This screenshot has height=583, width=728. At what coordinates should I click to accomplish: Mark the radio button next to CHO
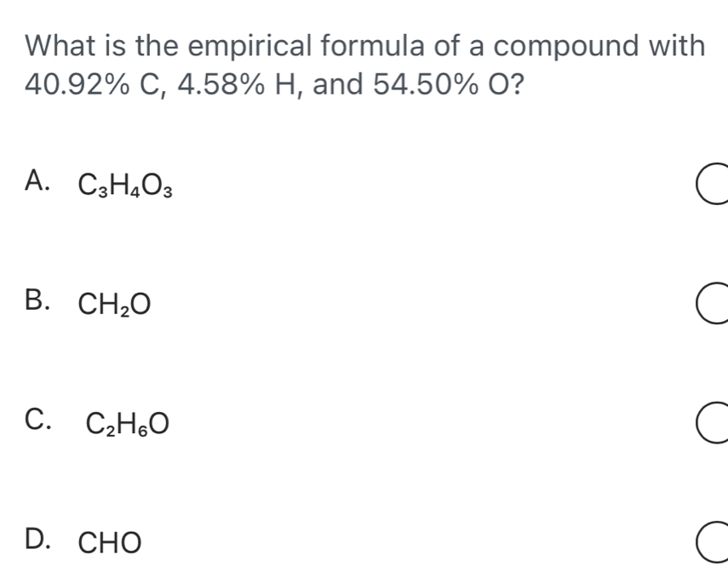710,542
